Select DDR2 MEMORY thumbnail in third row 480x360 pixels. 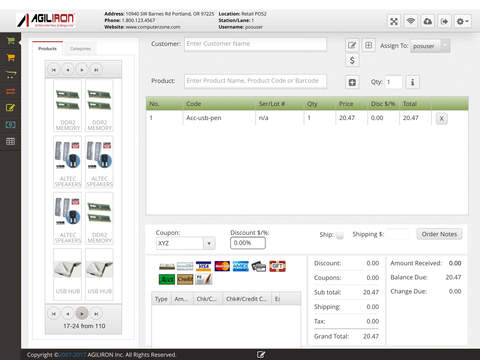(x=99, y=218)
